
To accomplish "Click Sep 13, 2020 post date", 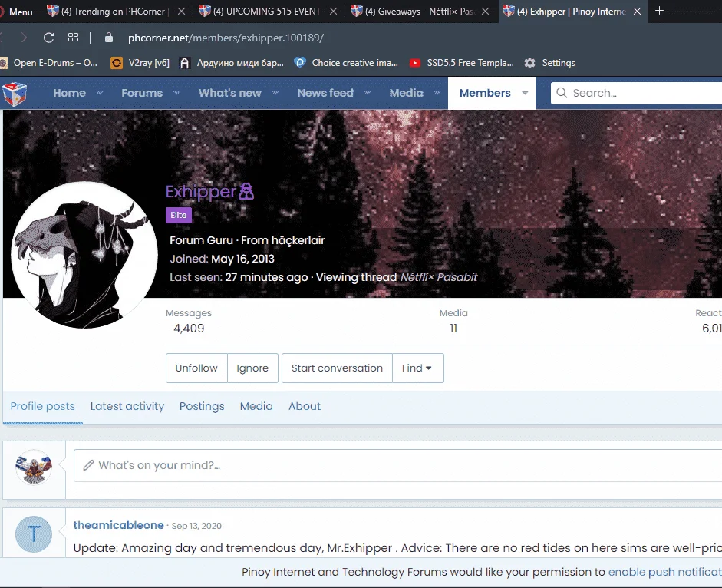I will [196, 526].
